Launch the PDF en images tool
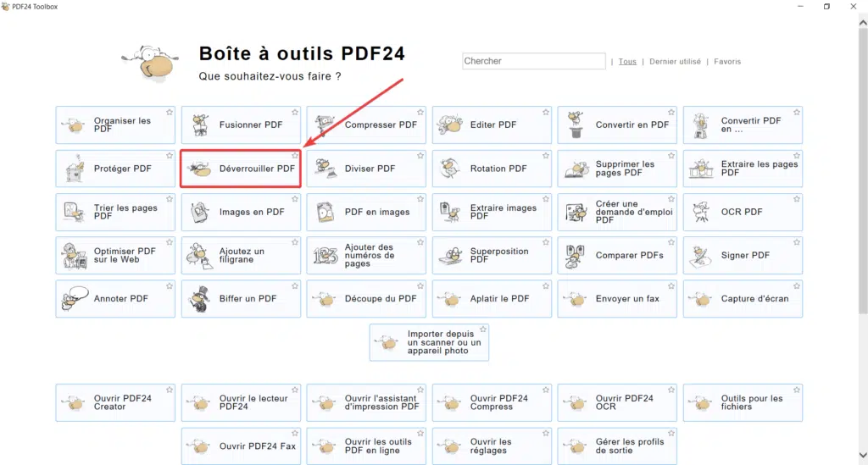The height and width of the screenshot is (465, 868). click(366, 212)
